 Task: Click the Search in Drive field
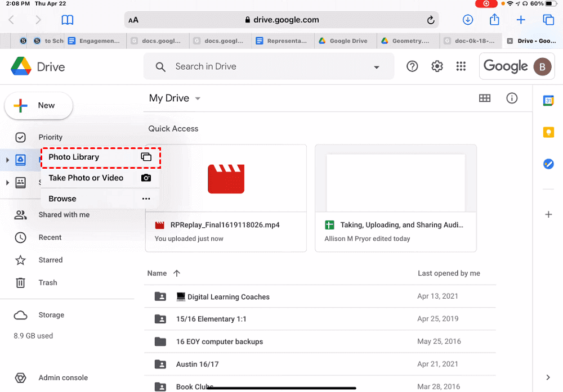[265, 67]
